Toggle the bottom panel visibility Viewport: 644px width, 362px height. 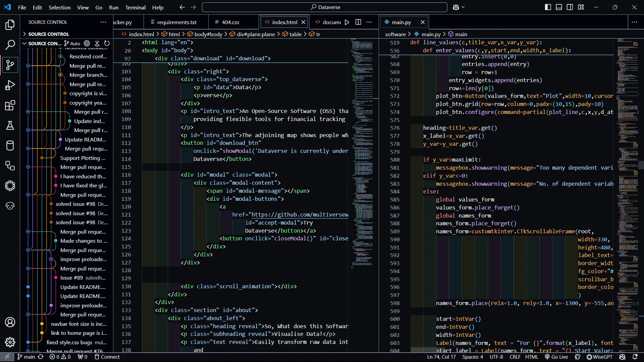559,7
